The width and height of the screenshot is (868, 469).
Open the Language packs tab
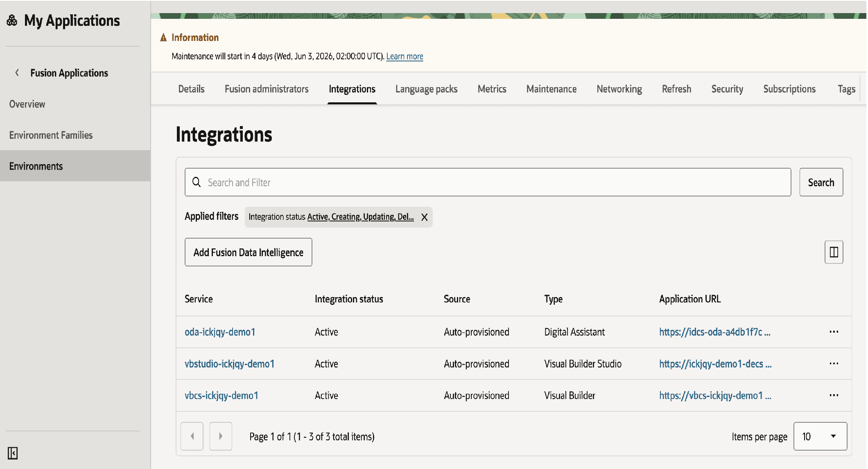426,89
